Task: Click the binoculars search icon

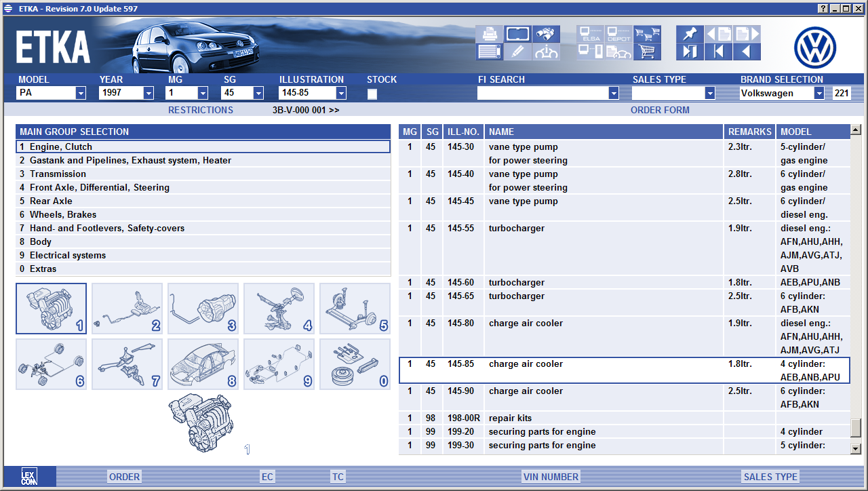Action: click(546, 34)
